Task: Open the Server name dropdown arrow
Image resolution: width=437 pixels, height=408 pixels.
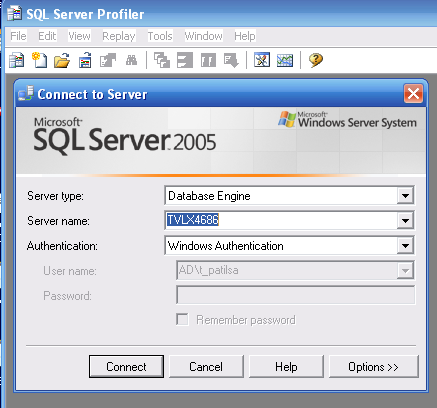Action: click(405, 220)
